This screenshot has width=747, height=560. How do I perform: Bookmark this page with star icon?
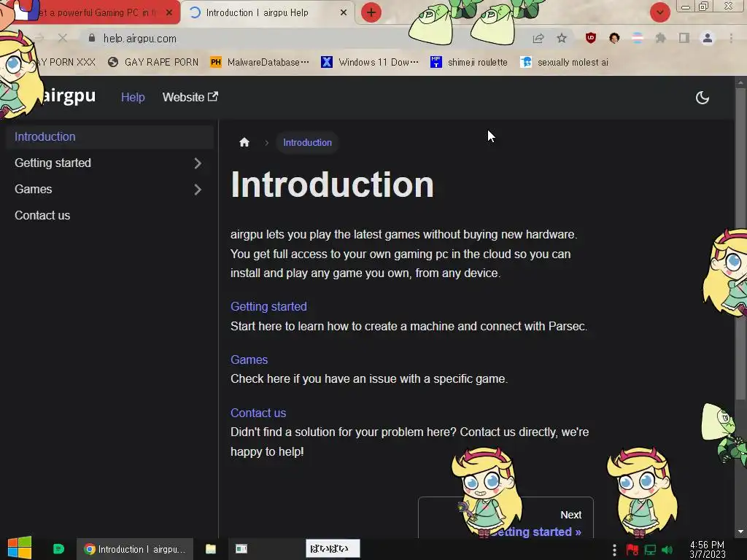pos(562,38)
